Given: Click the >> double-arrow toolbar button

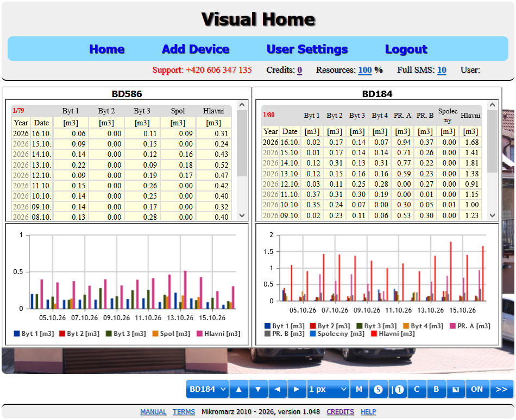Looking at the screenshot, I should coord(501,389).
